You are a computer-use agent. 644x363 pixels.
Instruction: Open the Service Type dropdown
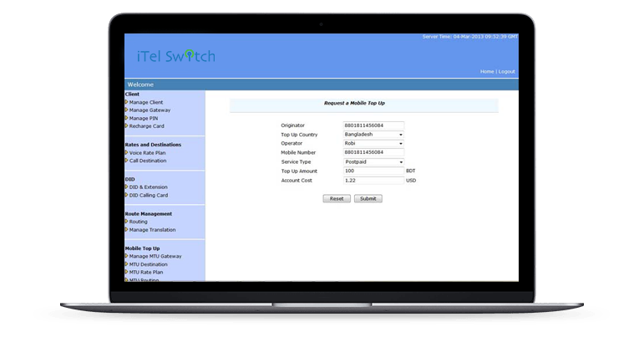[x=373, y=161]
